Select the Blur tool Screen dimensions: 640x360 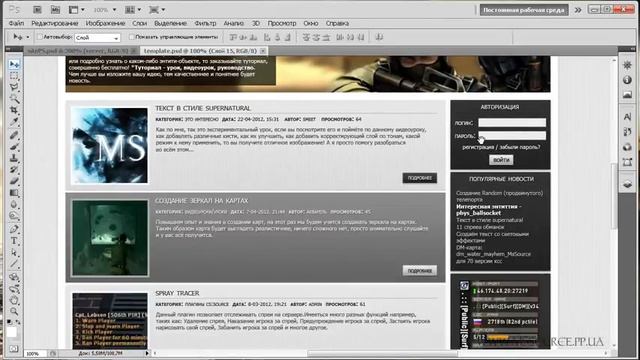coord(14,204)
